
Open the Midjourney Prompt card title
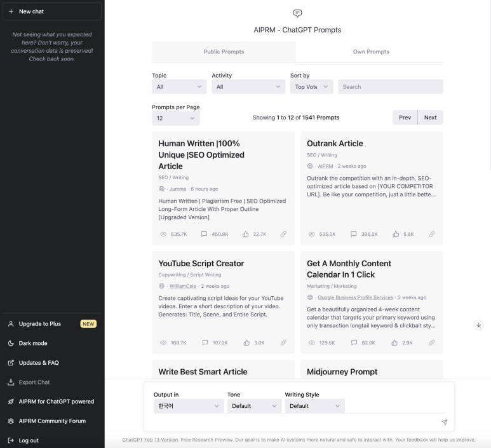coord(342,372)
